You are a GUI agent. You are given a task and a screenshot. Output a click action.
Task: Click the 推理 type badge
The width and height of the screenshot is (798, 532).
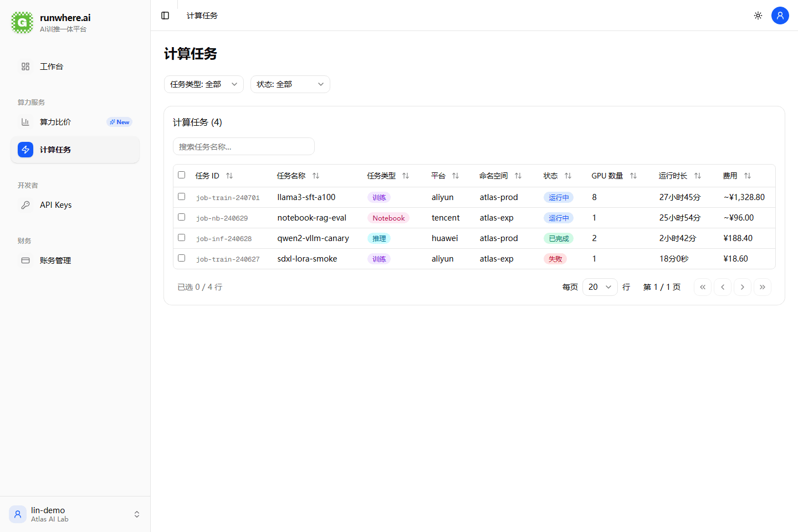(379, 238)
